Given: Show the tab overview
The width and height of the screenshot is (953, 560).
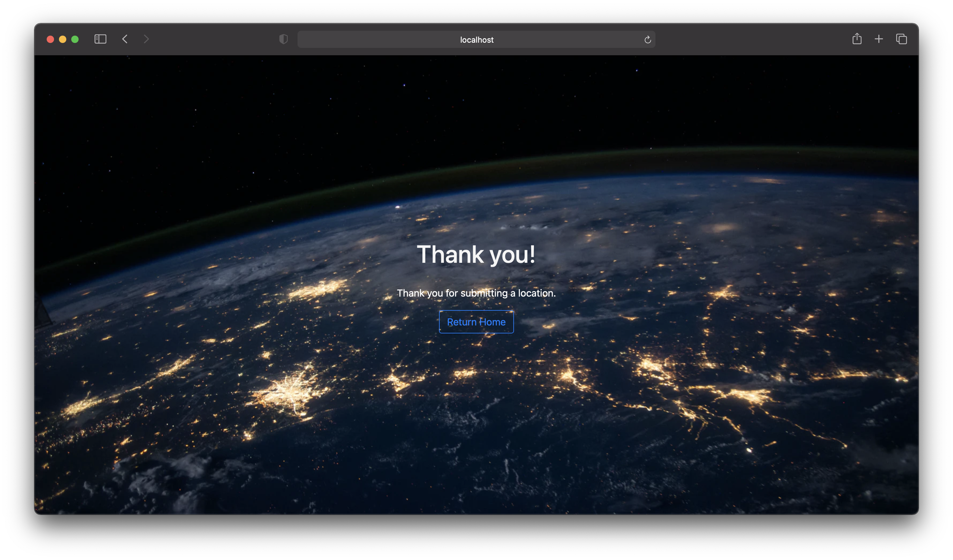Looking at the screenshot, I should [x=901, y=39].
